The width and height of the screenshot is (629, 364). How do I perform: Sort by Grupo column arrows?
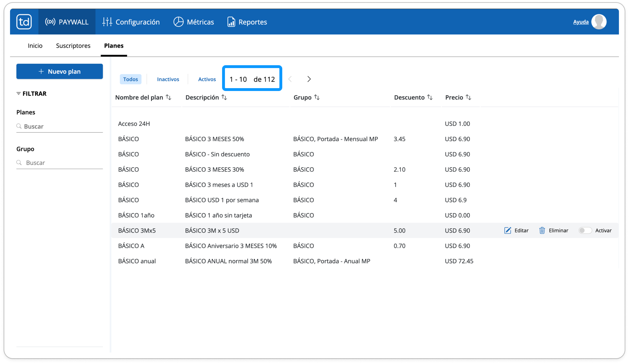pyautogui.click(x=317, y=97)
